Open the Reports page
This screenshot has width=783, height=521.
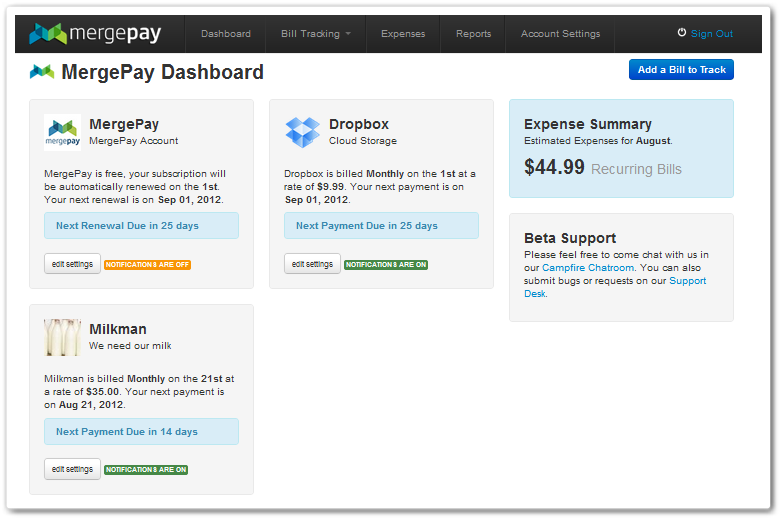click(473, 34)
